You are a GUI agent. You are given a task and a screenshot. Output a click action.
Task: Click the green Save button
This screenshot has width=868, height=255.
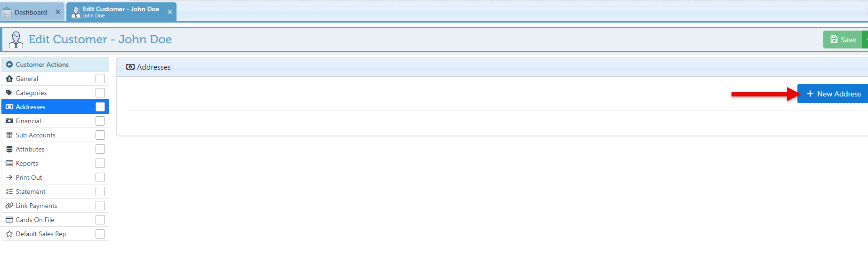pyautogui.click(x=843, y=40)
